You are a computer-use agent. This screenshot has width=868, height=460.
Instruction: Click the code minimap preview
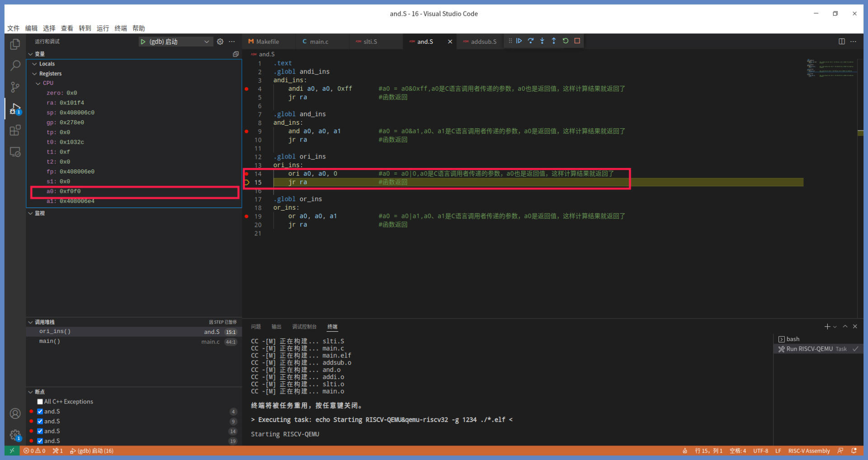pos(830,68)
